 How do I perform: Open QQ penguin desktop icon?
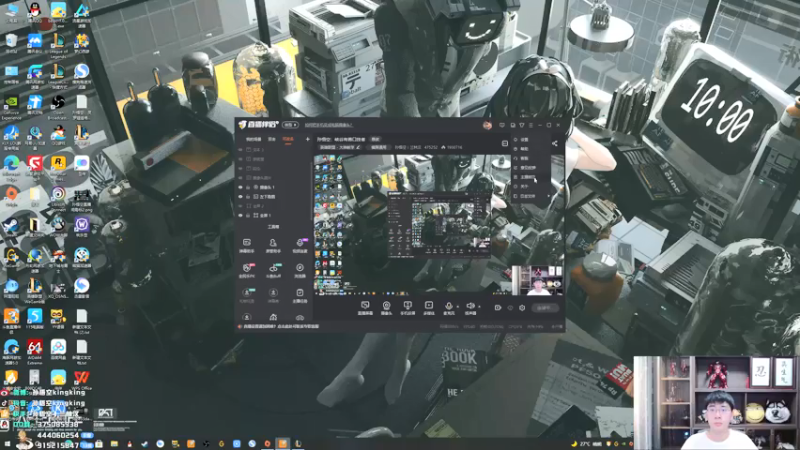[35, 13]
